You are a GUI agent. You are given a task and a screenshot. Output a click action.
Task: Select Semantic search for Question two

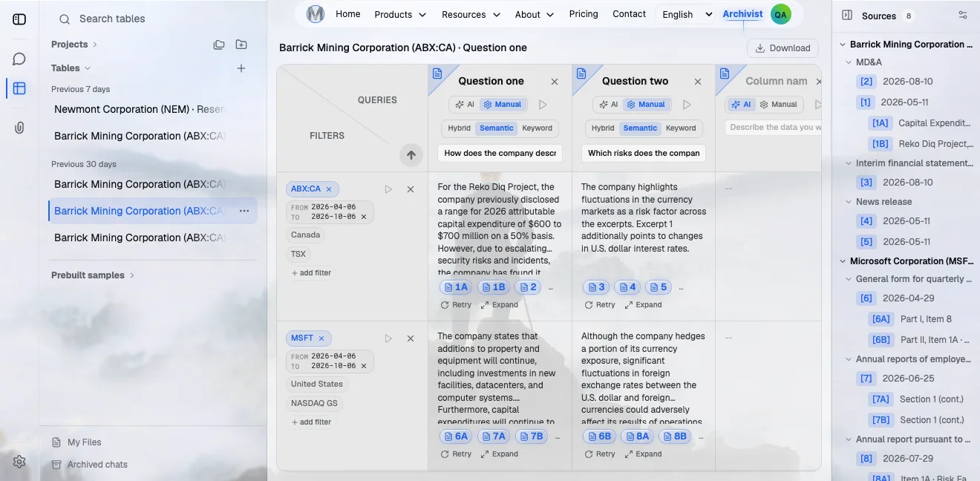tap(640, 128)
